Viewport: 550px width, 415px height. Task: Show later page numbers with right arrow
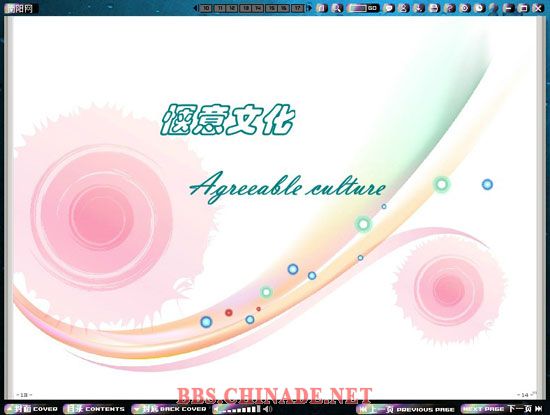tap(309, 8)
